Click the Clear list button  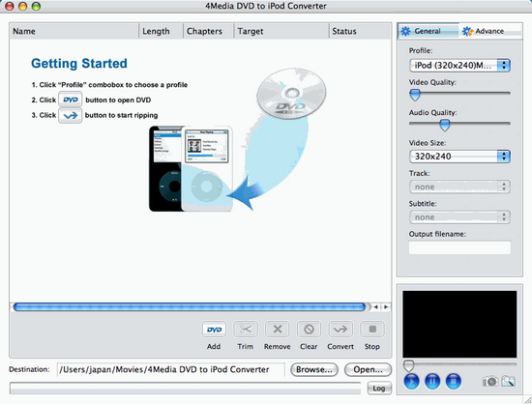(x=309, y=330)
